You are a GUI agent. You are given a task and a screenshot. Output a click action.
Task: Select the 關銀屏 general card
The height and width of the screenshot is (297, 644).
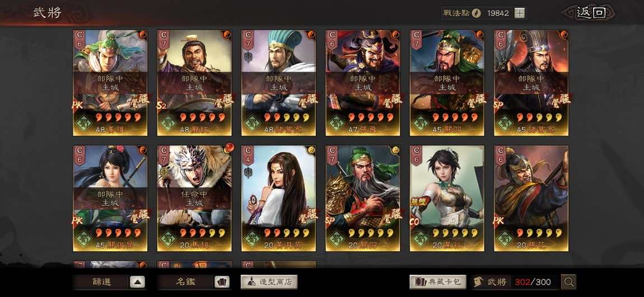tap(110, 198)
